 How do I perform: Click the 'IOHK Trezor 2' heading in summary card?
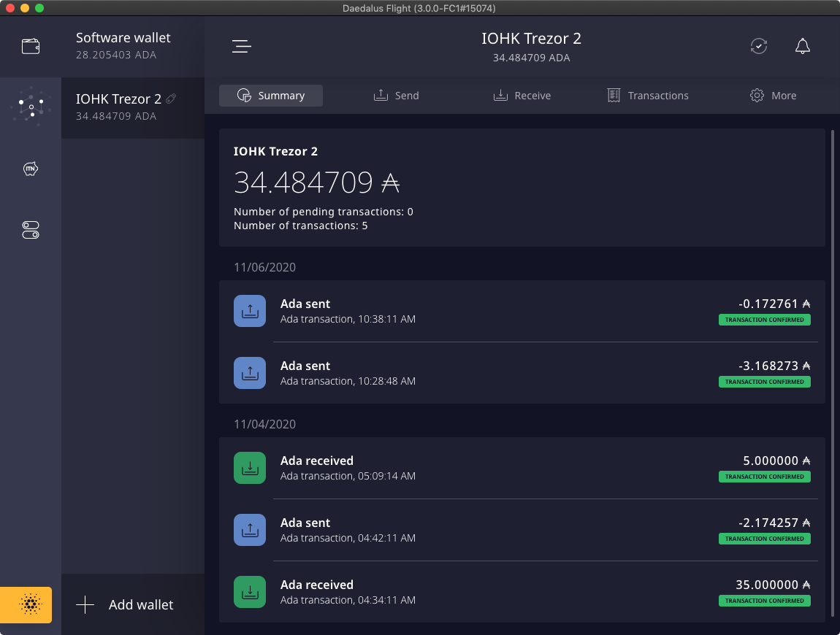tap(276, 152)
